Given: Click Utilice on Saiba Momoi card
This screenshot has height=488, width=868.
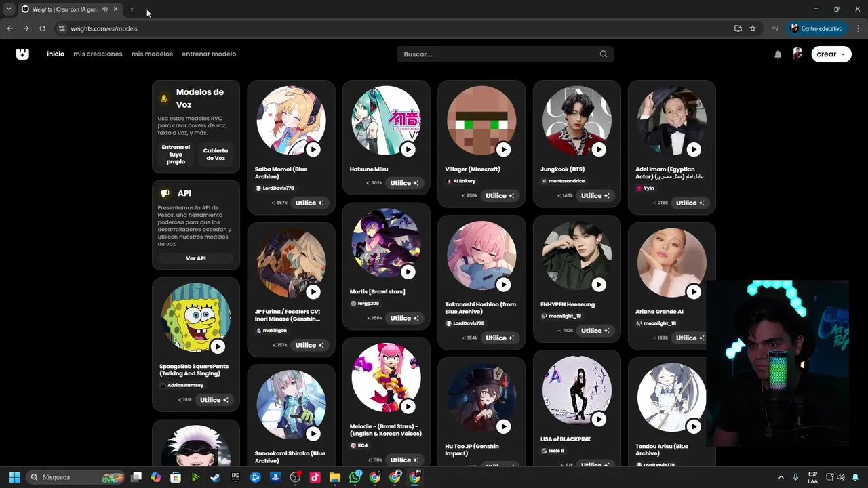Looking at the screenshot, I should [309, 203].
